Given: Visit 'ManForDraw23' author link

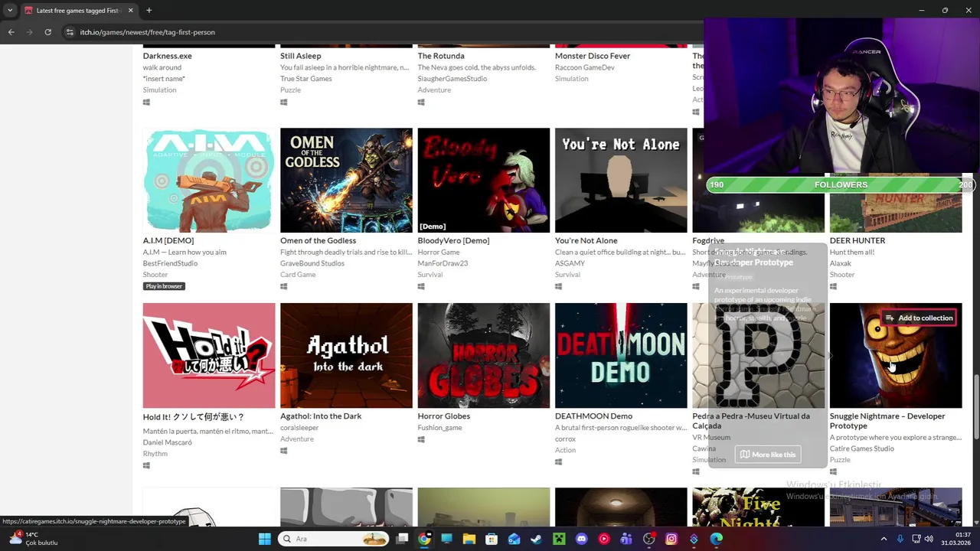Looking at the screenshot, I should (x=443, y=263).
